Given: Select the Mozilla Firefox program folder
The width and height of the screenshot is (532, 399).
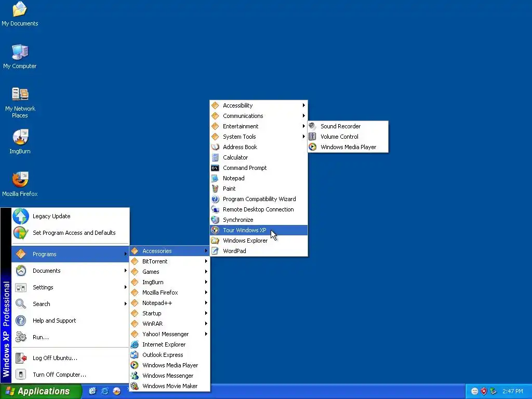Looking at the screenshot, I should [x=170, y=292].
